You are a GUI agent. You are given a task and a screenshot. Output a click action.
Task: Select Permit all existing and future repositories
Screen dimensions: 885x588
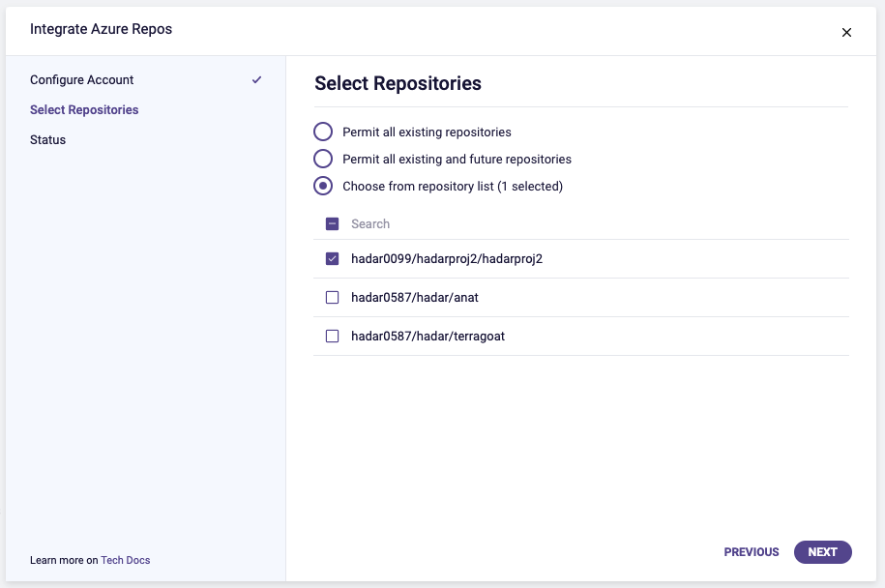[323, 159]
